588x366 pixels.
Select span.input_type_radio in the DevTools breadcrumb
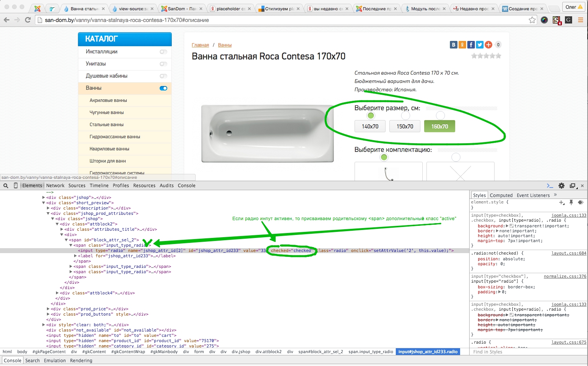pyautogui.click(x=371, y=352)
